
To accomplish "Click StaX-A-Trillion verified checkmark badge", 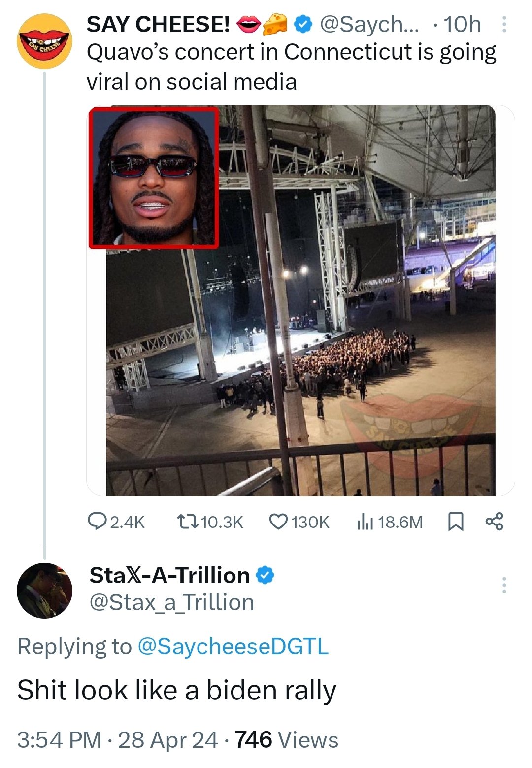I will (266, 575).
